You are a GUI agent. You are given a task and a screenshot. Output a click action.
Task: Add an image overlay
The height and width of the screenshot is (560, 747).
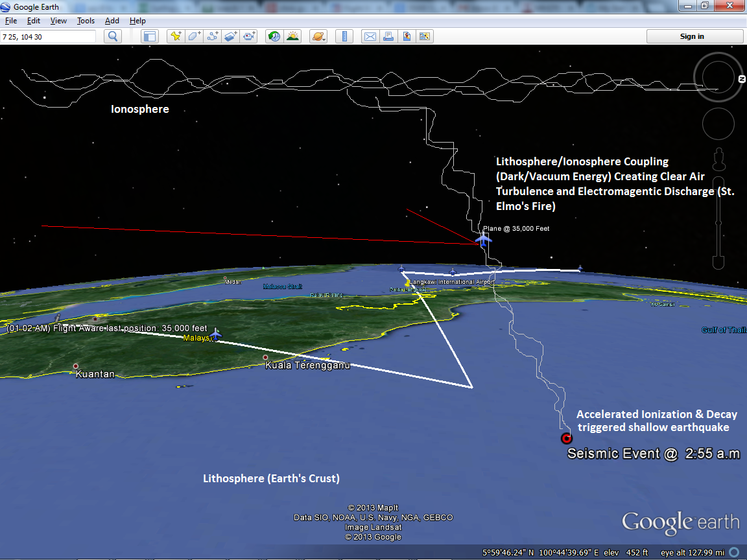click(x=231, y=36)
